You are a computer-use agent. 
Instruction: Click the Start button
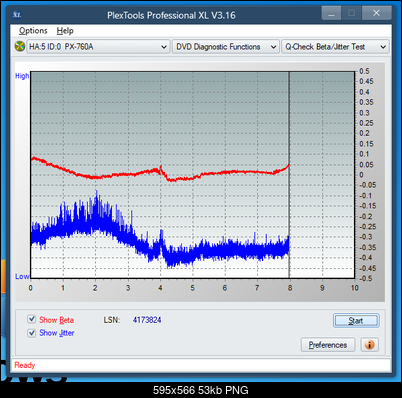click(x=356, y=321)
